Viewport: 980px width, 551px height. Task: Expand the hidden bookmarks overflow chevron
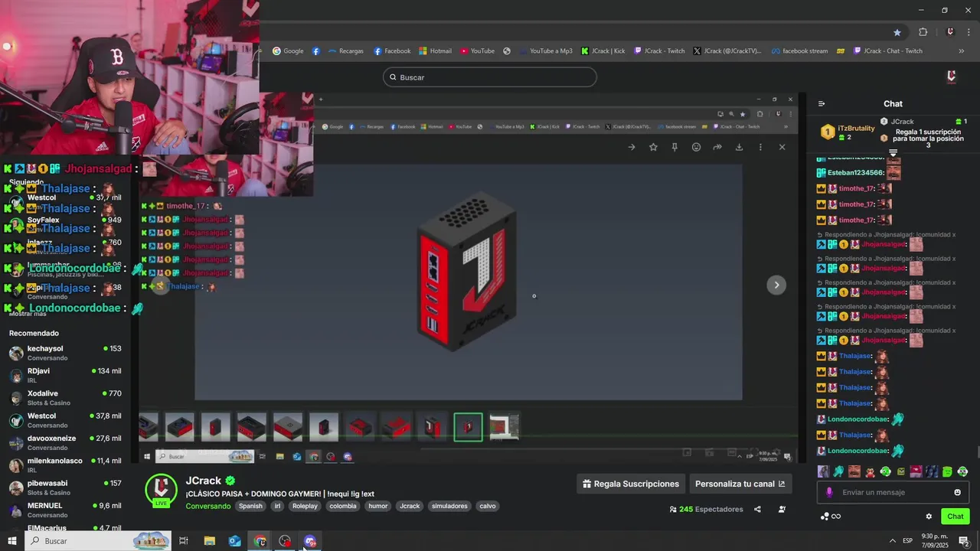click(x=962, y=51)
